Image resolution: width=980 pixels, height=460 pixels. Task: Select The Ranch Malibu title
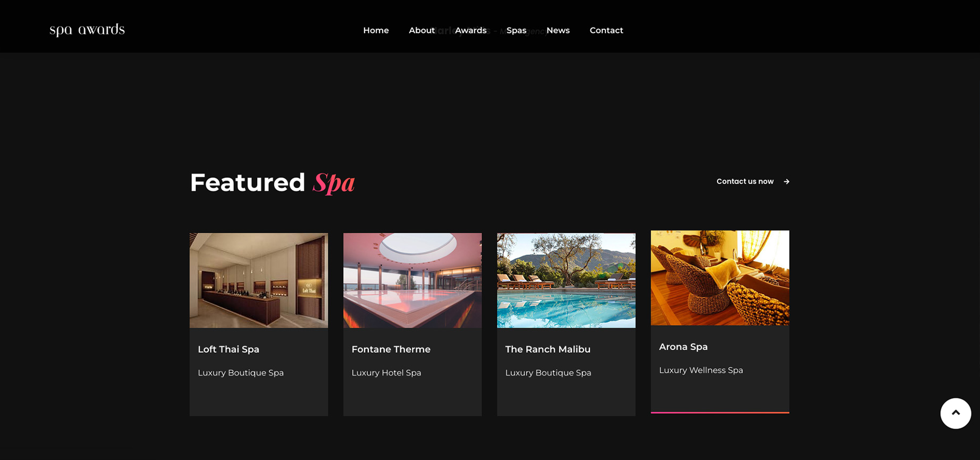click(x=548, y=350)
